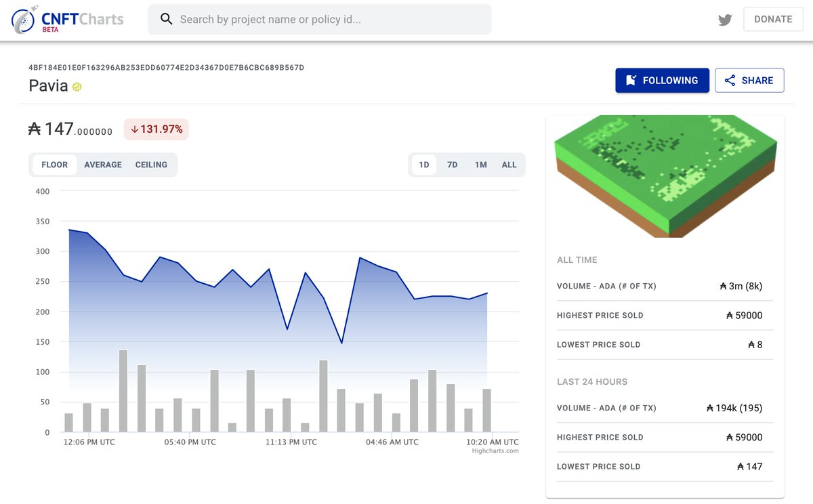
Task: Click the 11:13 PM UTC axis label
Action: click(291, 442)
